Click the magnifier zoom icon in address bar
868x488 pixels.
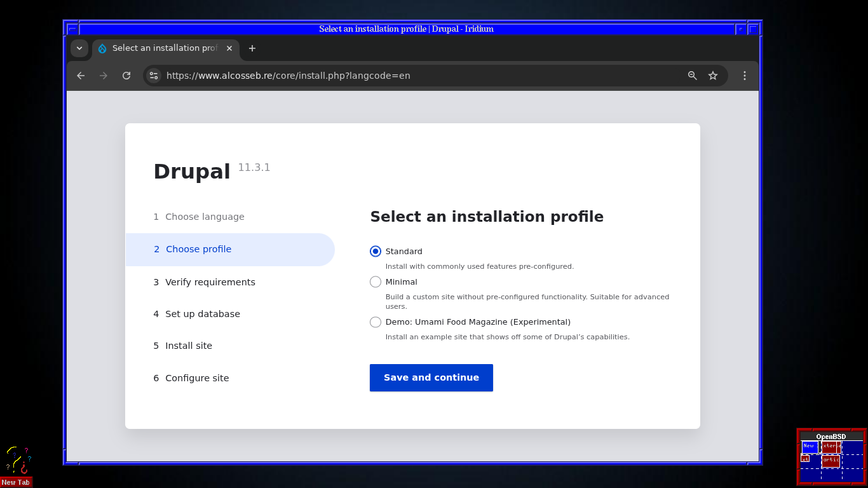click(692, 75)
